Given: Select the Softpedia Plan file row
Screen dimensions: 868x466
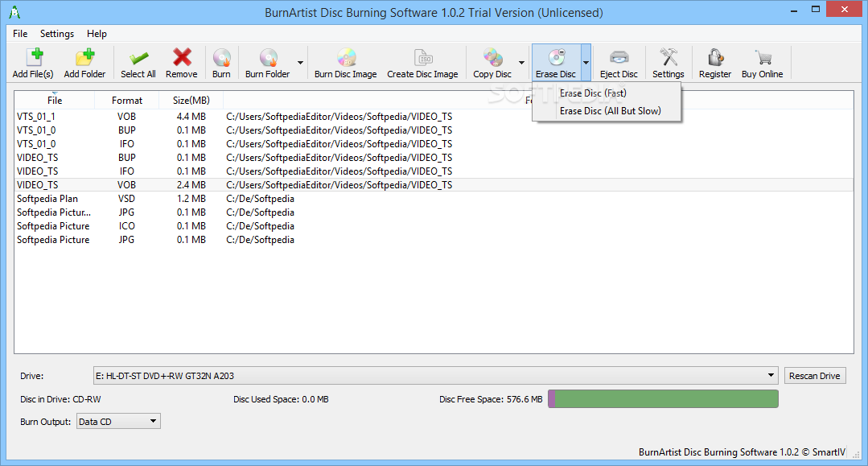Looking at the screenshot, I should click(x=434, y=198).
